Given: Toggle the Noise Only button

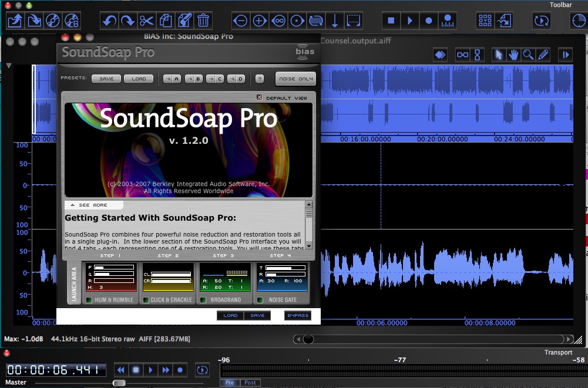Looking at the screenshot, I should [x=295, y=79].
